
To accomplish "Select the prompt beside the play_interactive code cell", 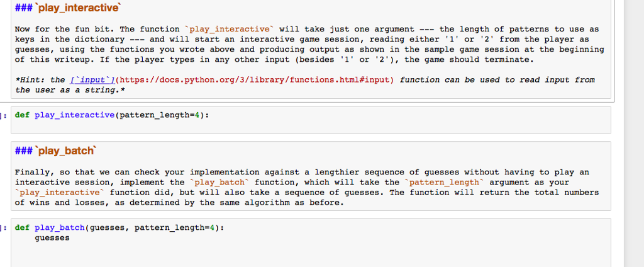I will 5,115.
